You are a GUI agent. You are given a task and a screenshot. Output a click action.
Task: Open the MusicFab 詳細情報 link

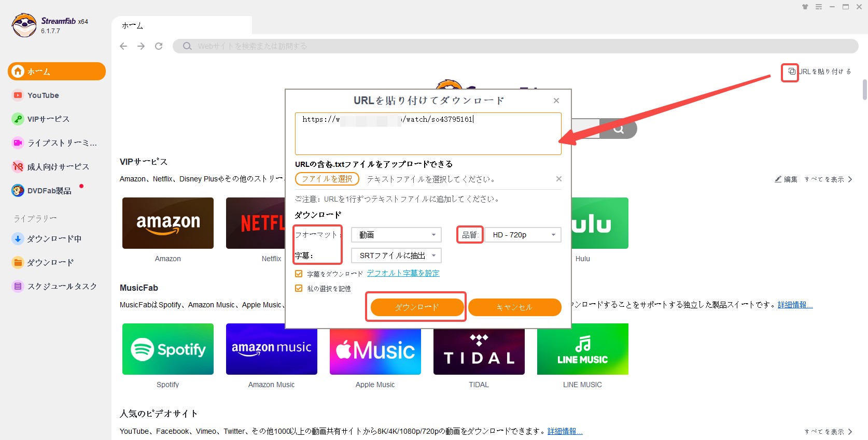pos(795,305)
